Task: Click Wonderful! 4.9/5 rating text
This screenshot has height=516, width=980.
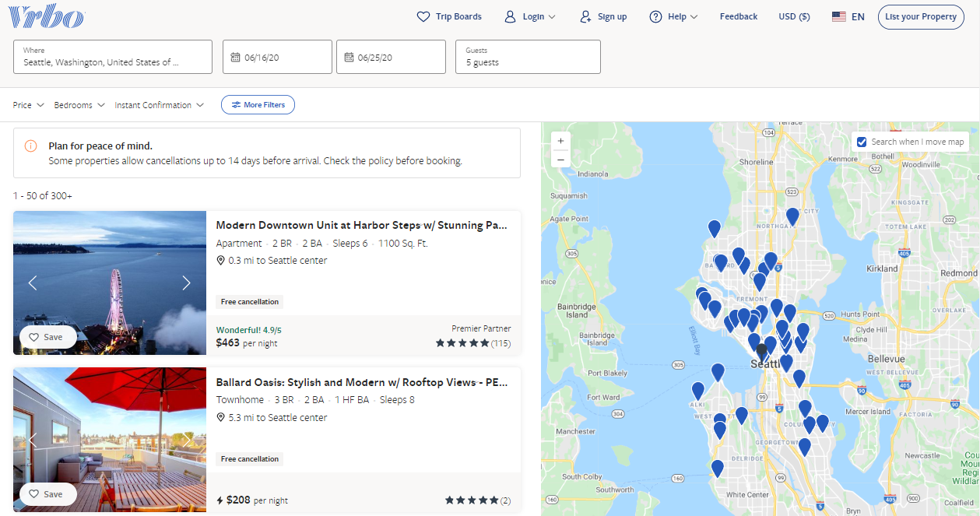Action: 248,330
